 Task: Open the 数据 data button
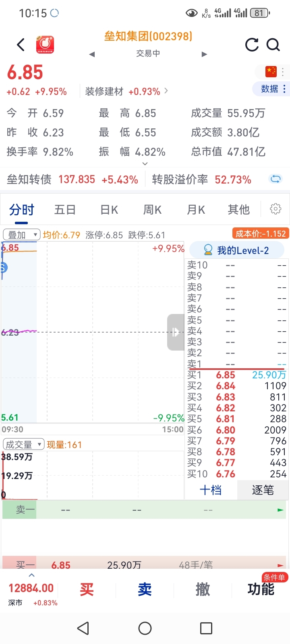click(271, 89)
